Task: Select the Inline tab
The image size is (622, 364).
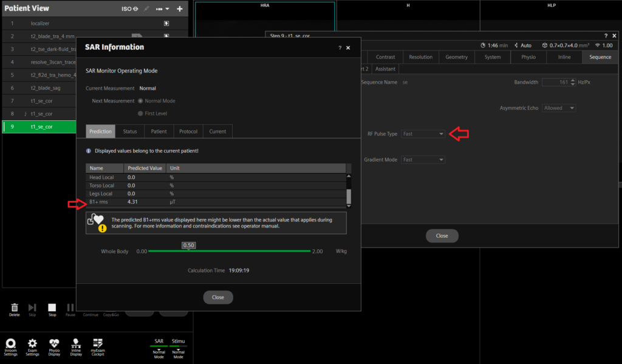Action: (564, 57)
